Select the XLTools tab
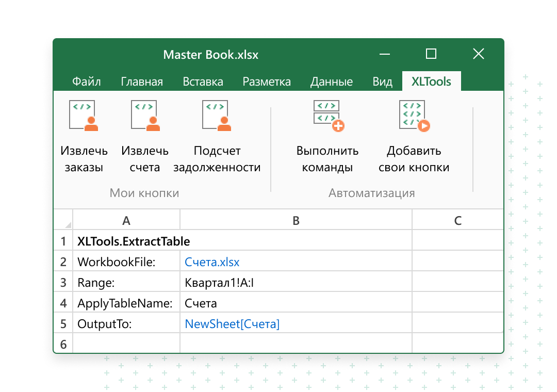The image size is (557, 392). pyautogui.click(x=431, y=81)
